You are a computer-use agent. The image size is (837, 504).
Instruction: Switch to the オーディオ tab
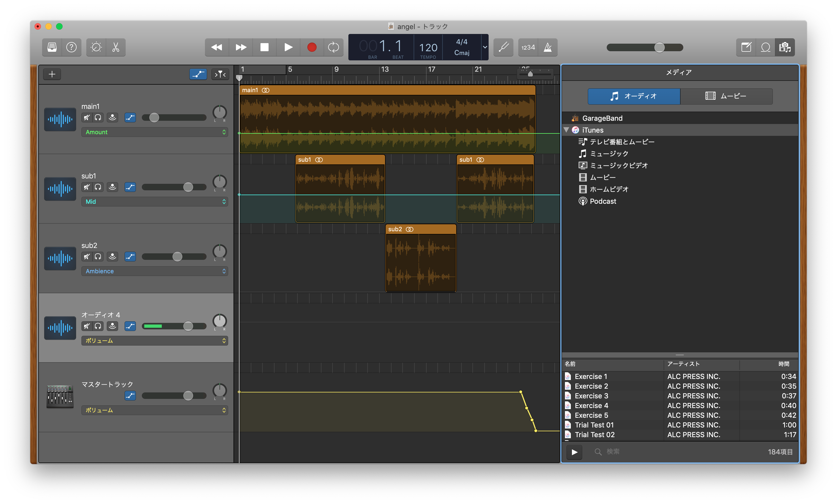point(634,96)
